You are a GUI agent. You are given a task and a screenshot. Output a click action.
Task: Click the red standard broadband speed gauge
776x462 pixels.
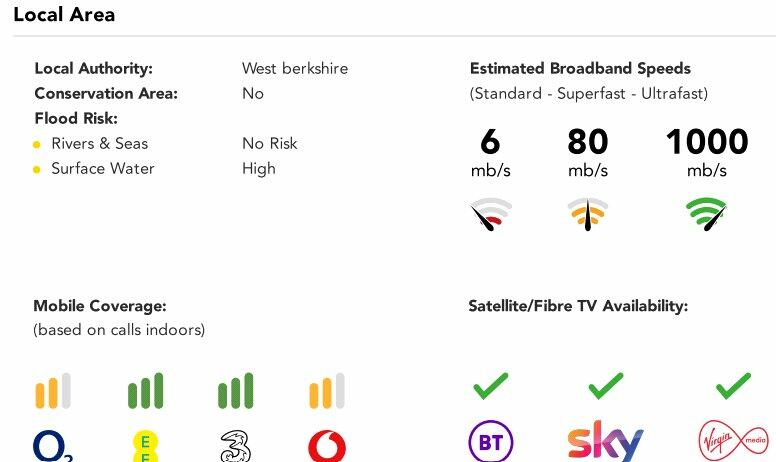point(490,214)
